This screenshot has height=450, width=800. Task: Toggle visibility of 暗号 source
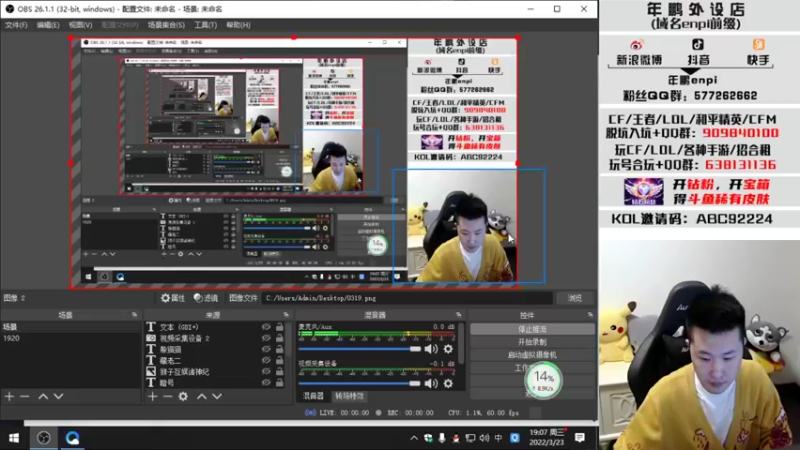coord(266,383)
